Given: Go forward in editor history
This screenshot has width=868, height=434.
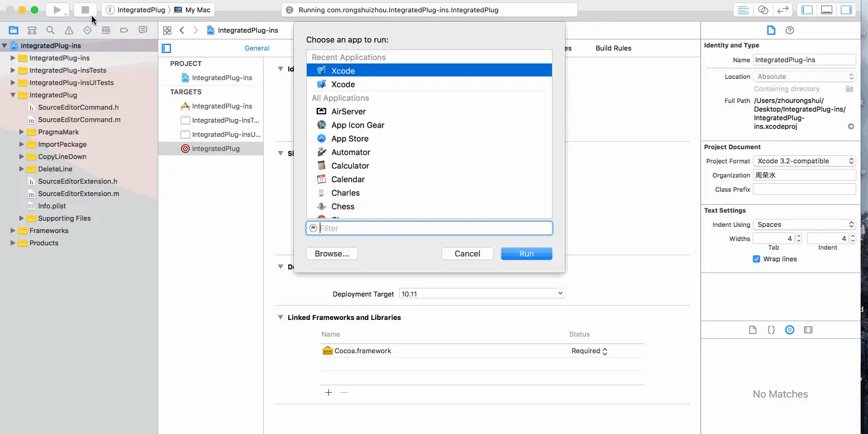Looking at the screenshot, I should coord(196,30).
